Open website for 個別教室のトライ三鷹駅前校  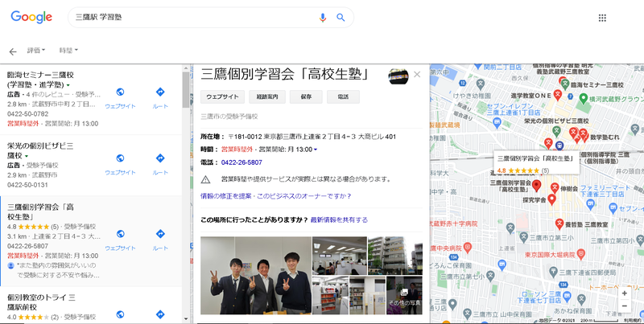120,314
